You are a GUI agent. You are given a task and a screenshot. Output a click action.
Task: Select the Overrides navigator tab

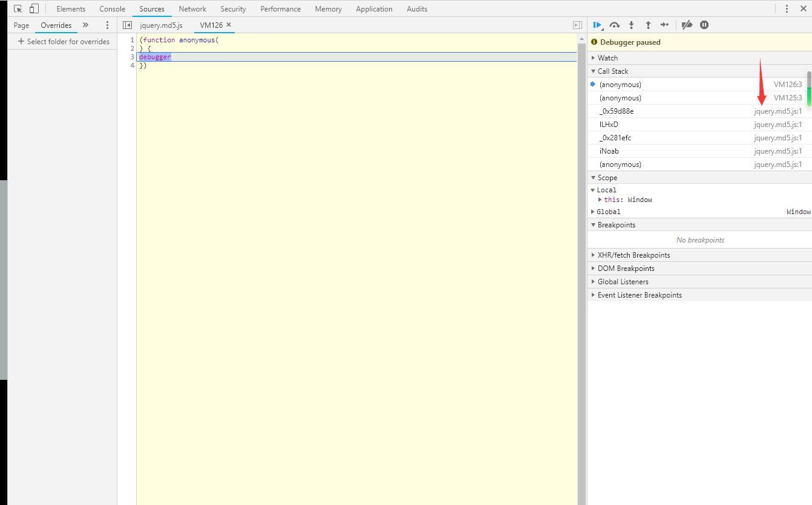[56, 25]
